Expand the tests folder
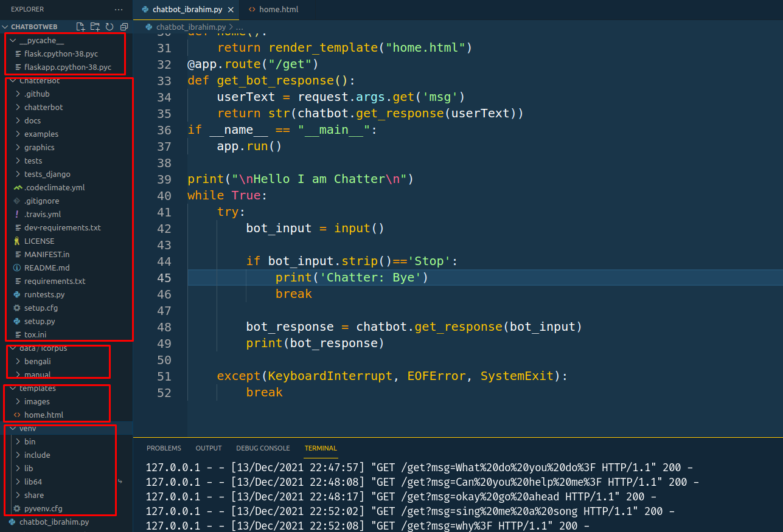The image size is (783, 532). pos(17,161)
